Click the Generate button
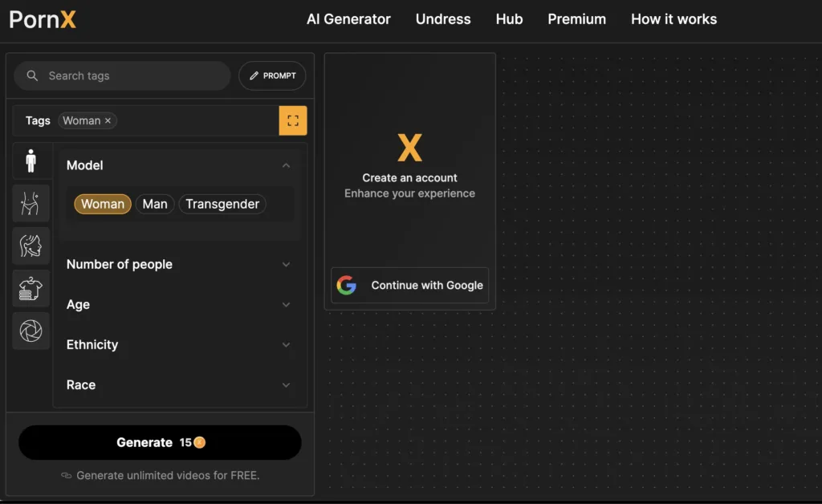This screenshot has height=504, width=822. point(160,442)
